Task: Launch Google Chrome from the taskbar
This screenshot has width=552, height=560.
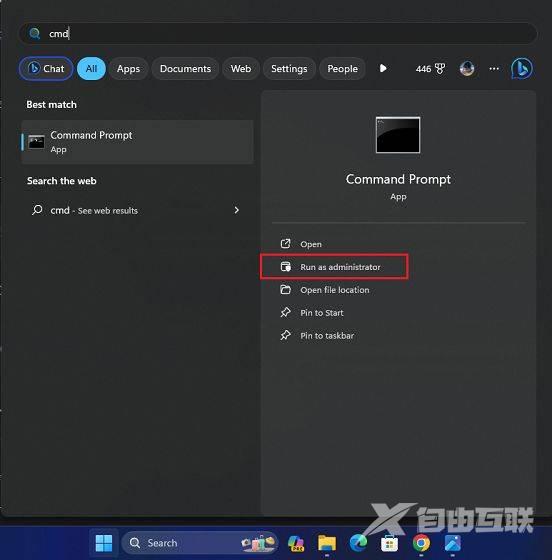Action: click(421, 543)
